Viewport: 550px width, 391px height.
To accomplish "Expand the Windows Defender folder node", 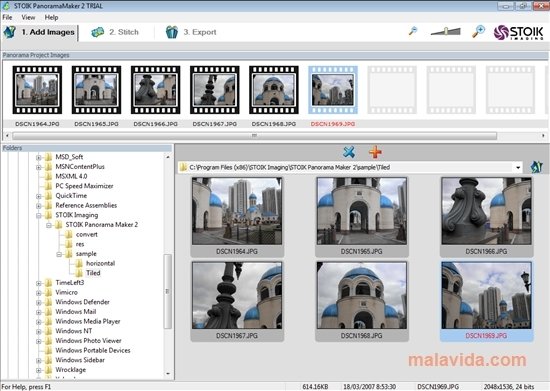I will click(x=39, y=302).
